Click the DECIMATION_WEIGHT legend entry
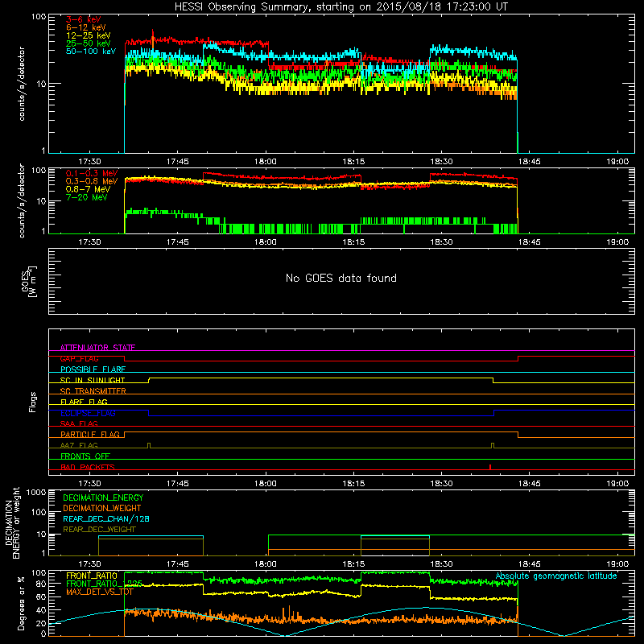 102,508
